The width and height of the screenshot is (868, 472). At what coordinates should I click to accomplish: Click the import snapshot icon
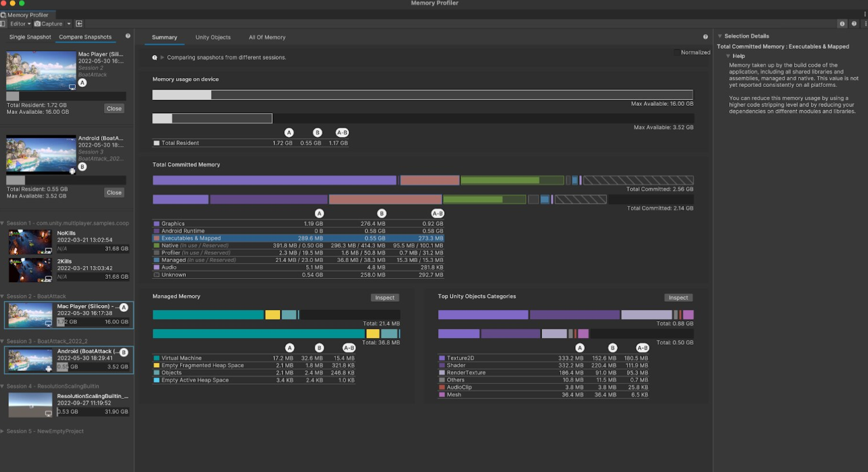[79, 24]
